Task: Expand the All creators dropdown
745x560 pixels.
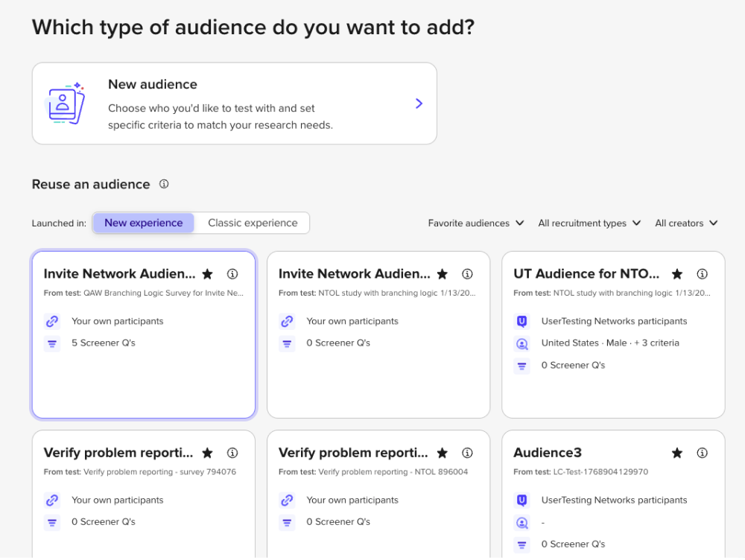Action: click(x=685, y=223)
